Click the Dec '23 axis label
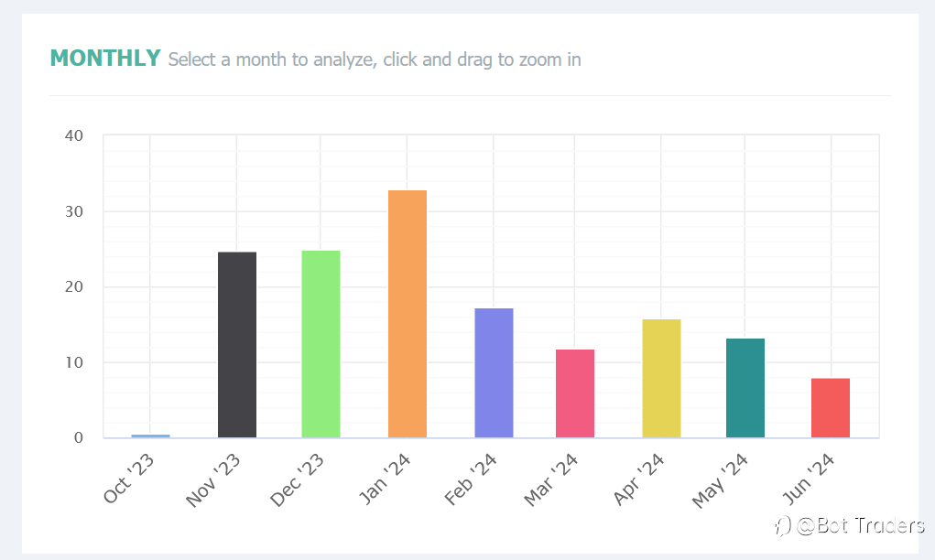Viewport: 935px width, 560px height. click(x=297, y=480)
